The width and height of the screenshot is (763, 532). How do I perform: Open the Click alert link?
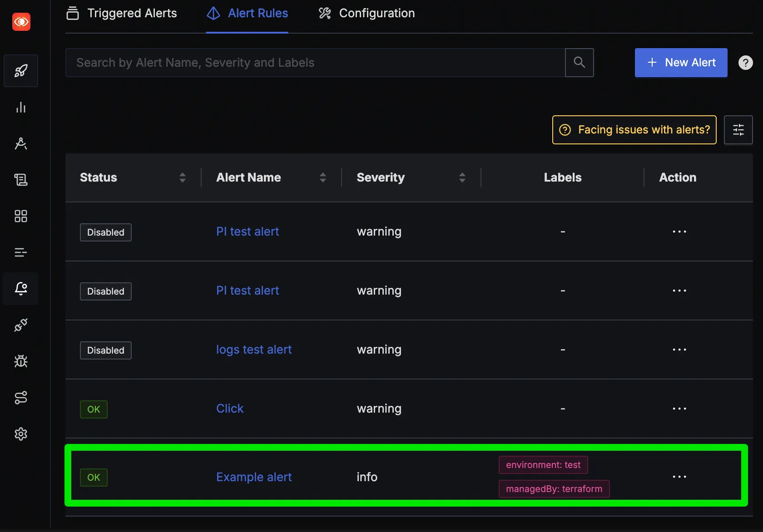[230, 409]
